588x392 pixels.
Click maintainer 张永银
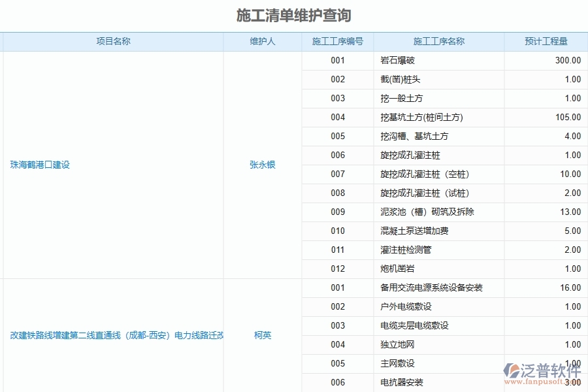tap(263, 165)
